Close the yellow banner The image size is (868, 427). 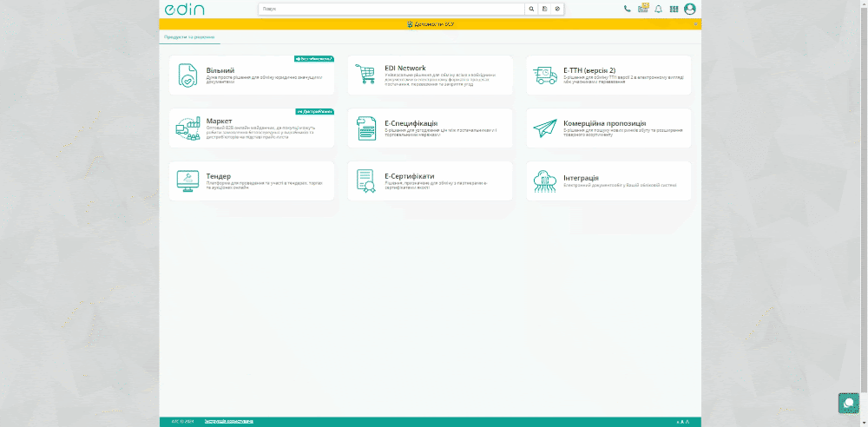click(x=696, y=23)
